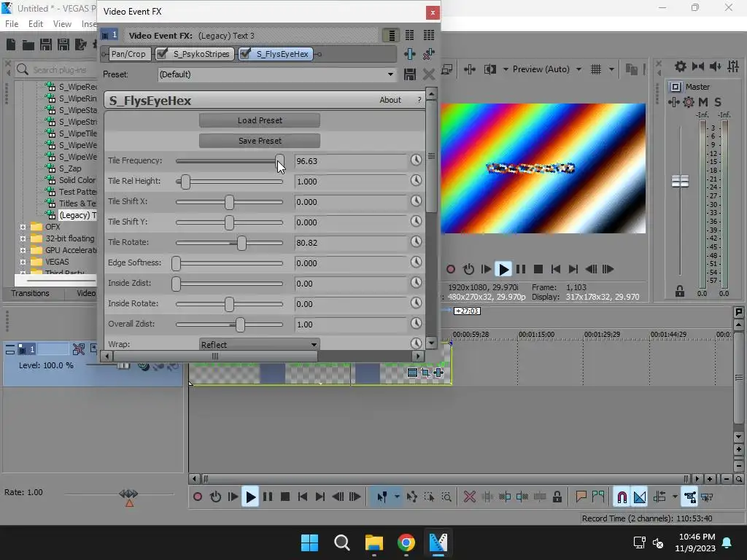Click the Load Preset button
The width and height of the screenshot is (747, 560).
pyautogui.click(x=260, y=120)
